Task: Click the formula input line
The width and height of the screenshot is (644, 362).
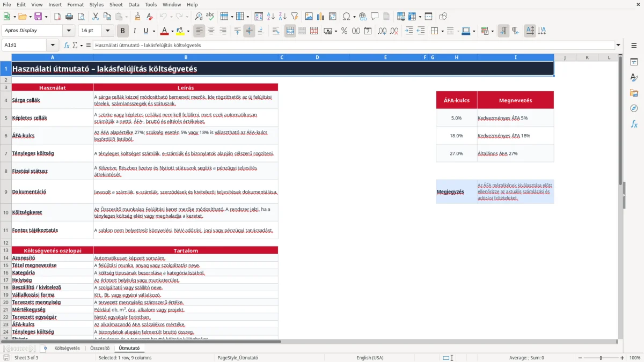Action: [x=353, y=45]
